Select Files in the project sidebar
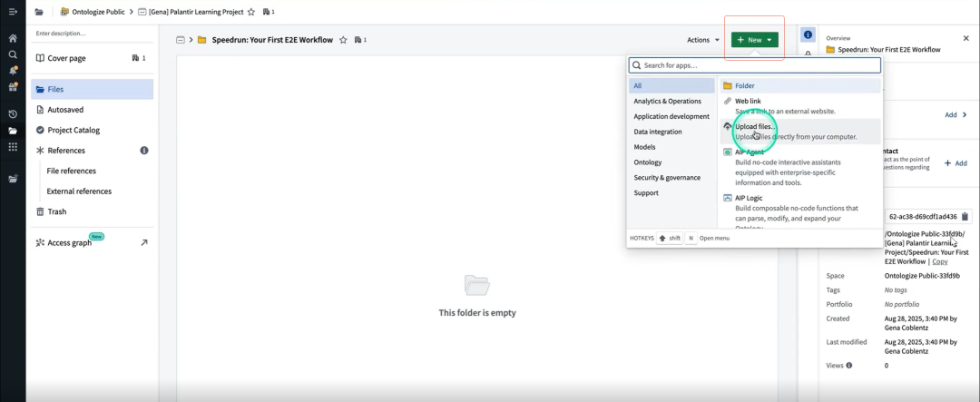Image resolution: width=980 pixels, height=402 pixels. pyautogui.click(x=92, y=90)
